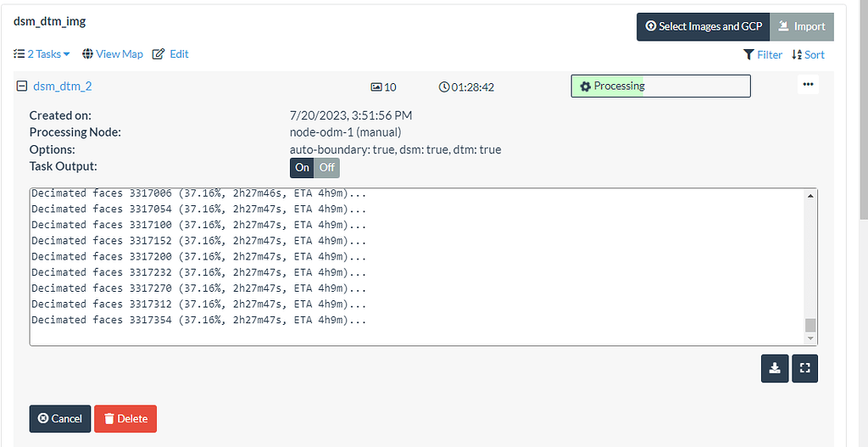Click the Import button
The height and width of the screenshot is (447, 868).
[802, 26]
